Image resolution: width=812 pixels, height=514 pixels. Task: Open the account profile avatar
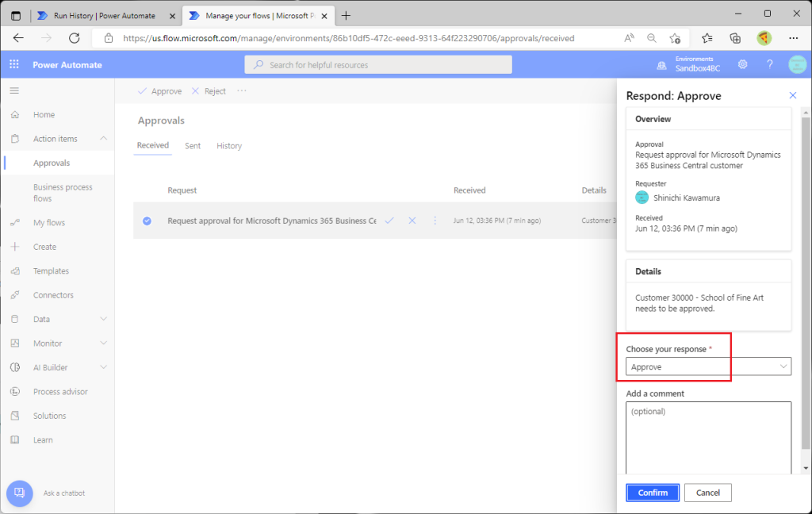tap(798, 64)
